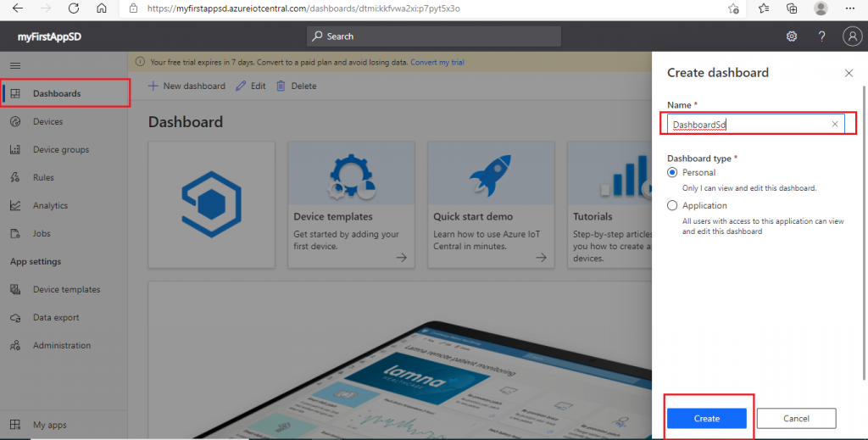Viewport: 868px width, 440px height.
Task: Open browser home page icon
Action: tap(102, 8)
